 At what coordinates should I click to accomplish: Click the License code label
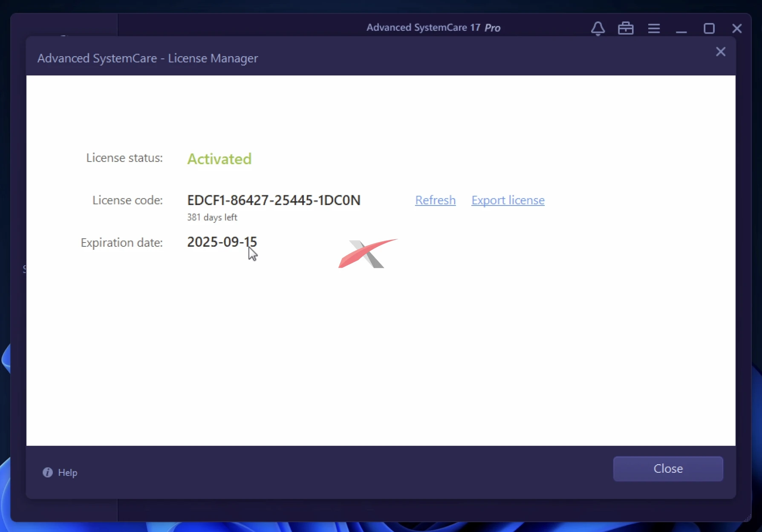click(x=127, y=200)
